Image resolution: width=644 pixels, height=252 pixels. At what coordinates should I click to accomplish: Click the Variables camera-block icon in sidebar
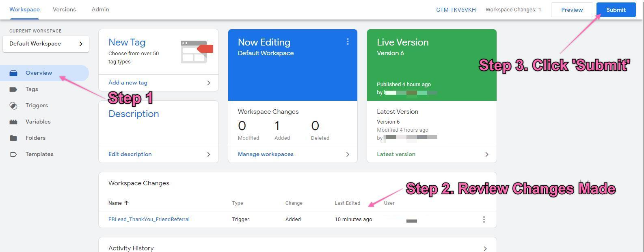coord(13,122)
